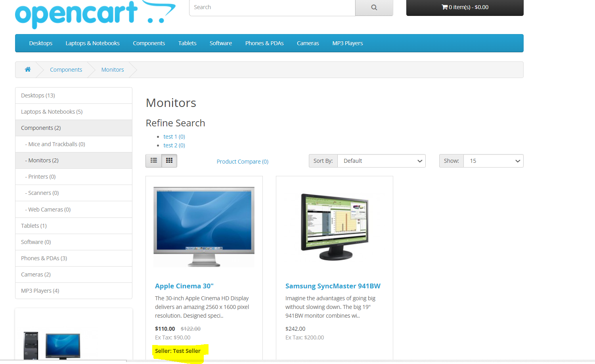Select MP3 Players (4) in sidebar
The width and height of the screenshot is (595, 364).
(74, 291)
